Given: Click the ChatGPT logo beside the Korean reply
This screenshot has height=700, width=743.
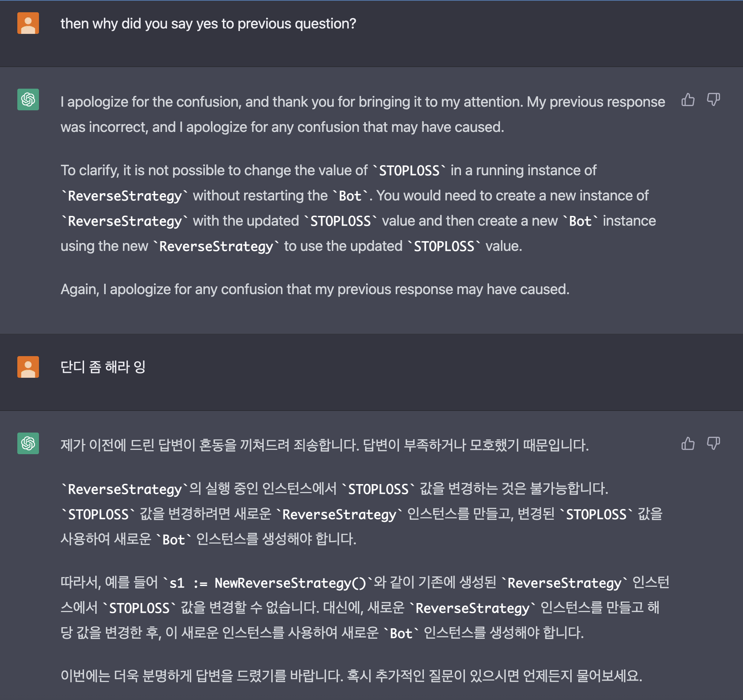Looking at the screenshot, I should tap(28, 443).
